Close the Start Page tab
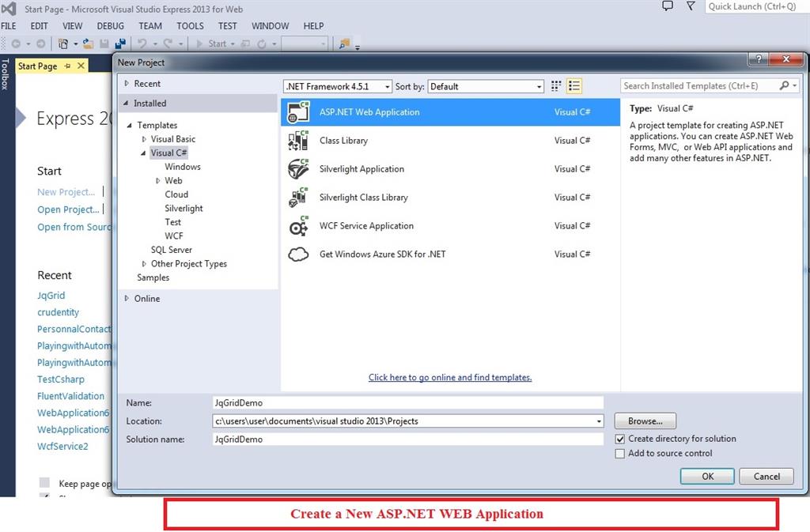 pos(81,66)
